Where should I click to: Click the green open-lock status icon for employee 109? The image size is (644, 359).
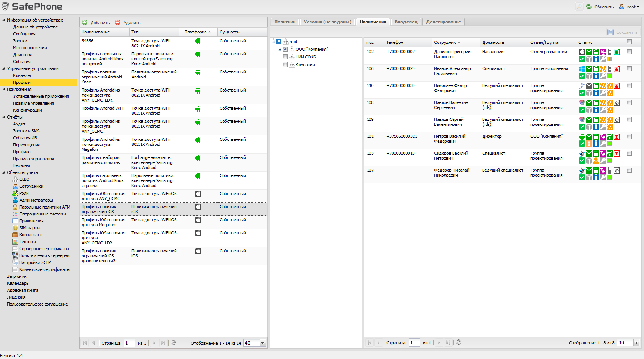[x=596, y=120]
